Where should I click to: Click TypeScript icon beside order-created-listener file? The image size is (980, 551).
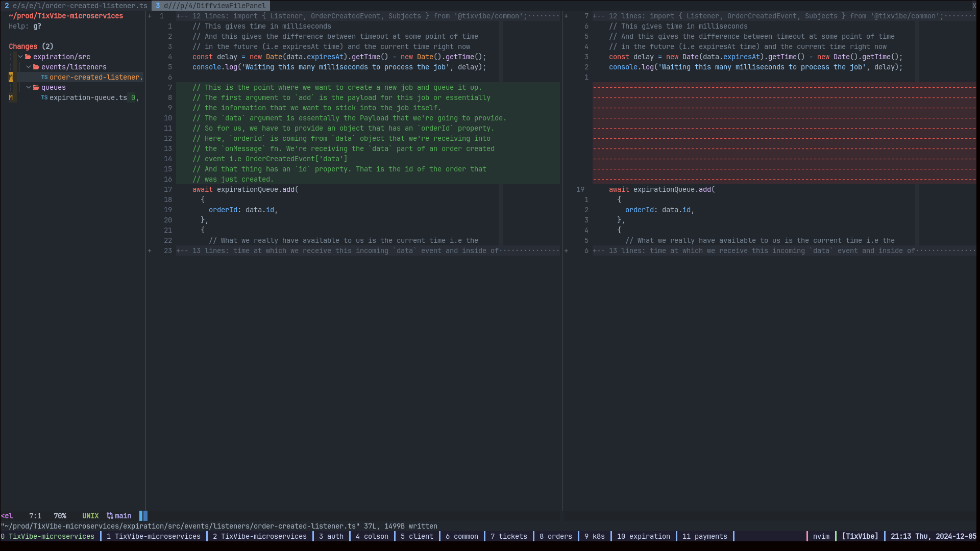[44, 78]
